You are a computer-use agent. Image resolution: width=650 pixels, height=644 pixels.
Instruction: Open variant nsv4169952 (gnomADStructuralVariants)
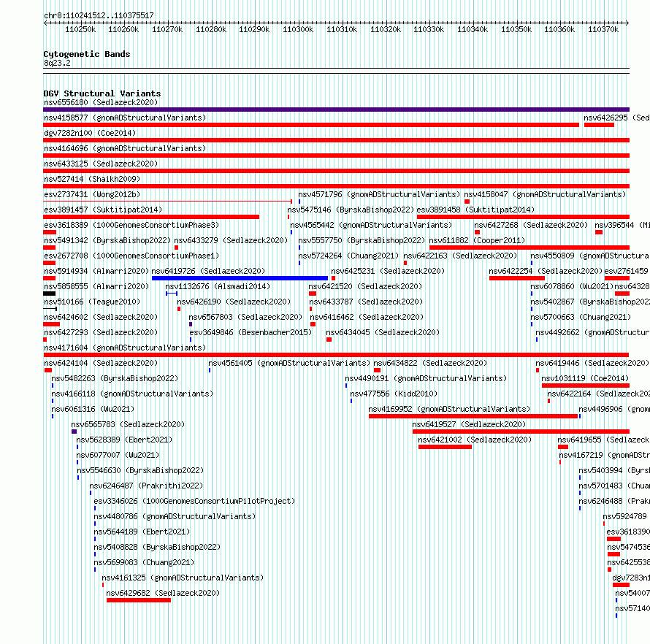(449, 409)
